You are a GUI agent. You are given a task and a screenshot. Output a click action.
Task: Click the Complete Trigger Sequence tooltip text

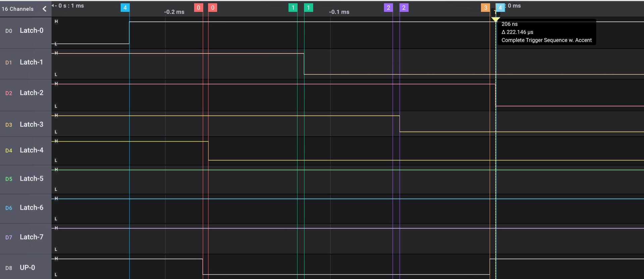click(x=546, y=40)
